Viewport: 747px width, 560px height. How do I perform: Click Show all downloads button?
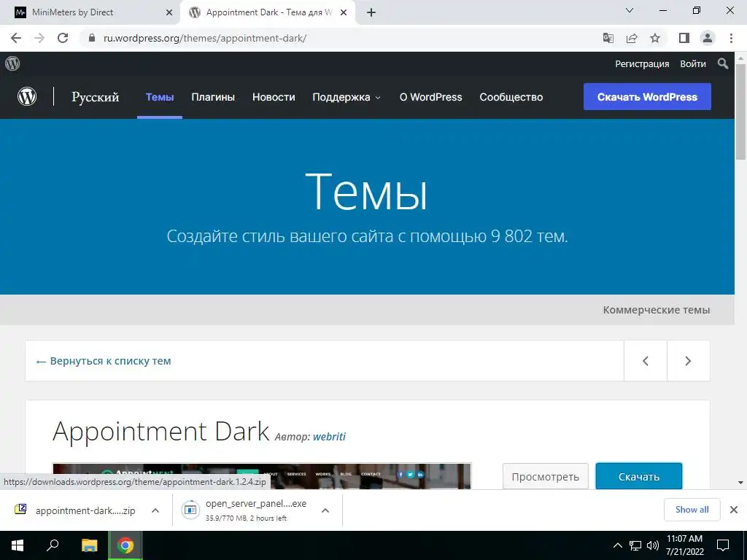coord(692,510)
